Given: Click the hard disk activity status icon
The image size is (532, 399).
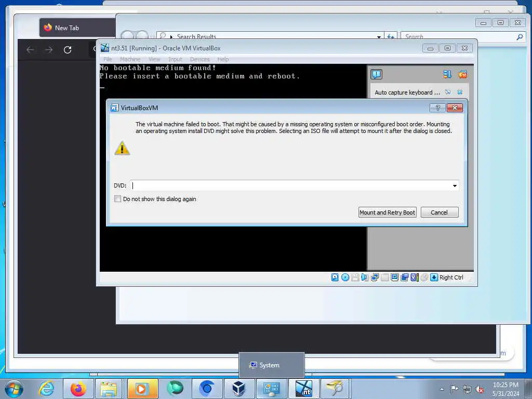Looking at the screenshot, I should [335, 277].
